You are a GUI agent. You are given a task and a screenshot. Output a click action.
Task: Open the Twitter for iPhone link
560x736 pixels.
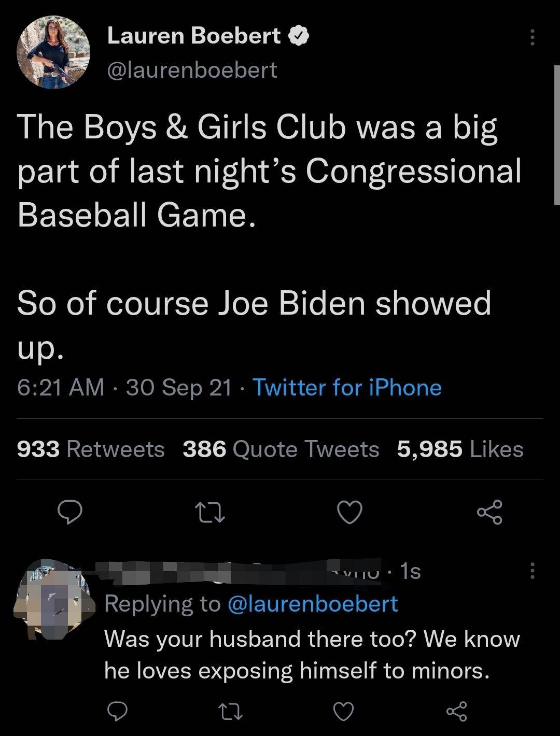(347, 387)
